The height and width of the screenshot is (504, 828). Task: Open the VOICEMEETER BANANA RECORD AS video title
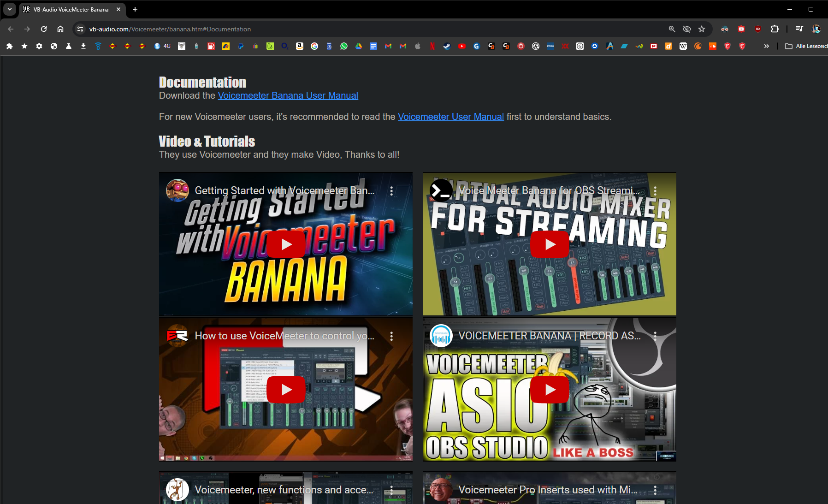tap(550, 336)
